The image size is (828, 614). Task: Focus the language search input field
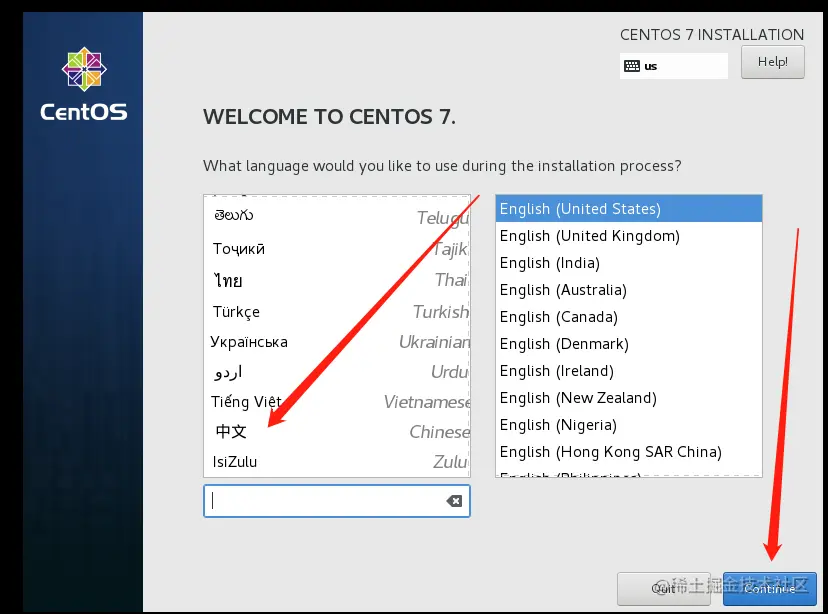point(336,501)
